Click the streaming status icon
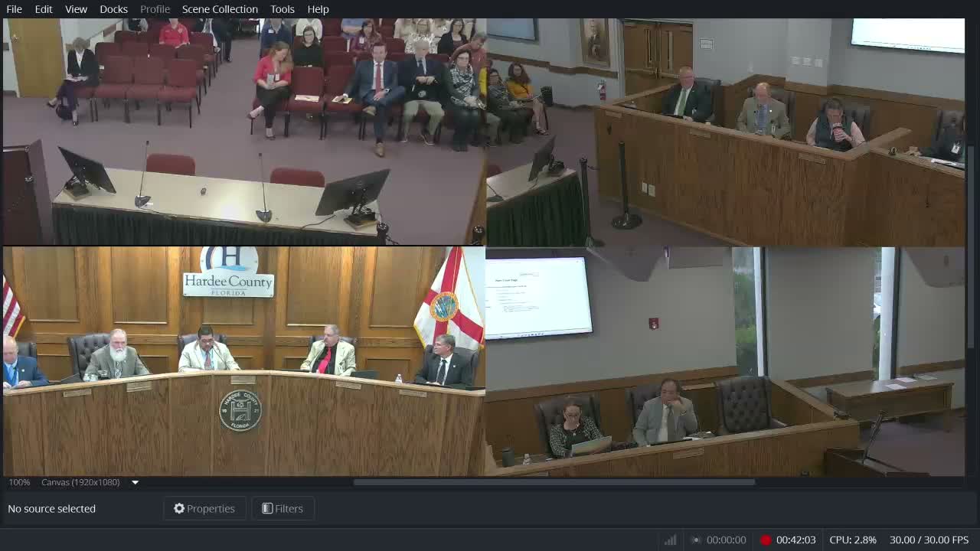Screen dimensions: 980x551 point(695,540)
